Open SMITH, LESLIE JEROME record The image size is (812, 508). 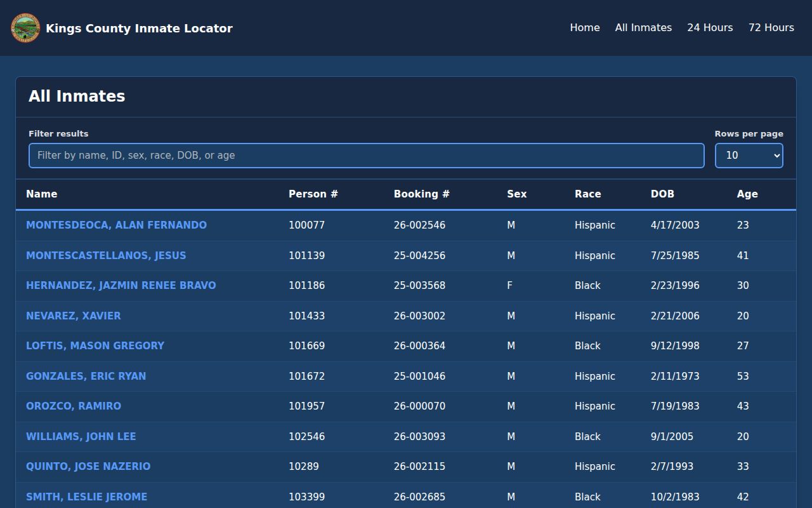pos(87,497)
